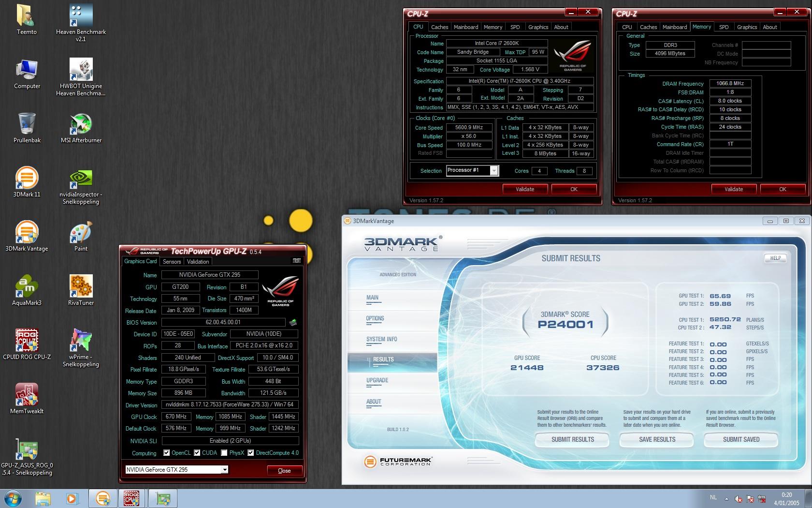
Task: Switch to Sensors tab in GPU-Z
Action: coord(172,261)
